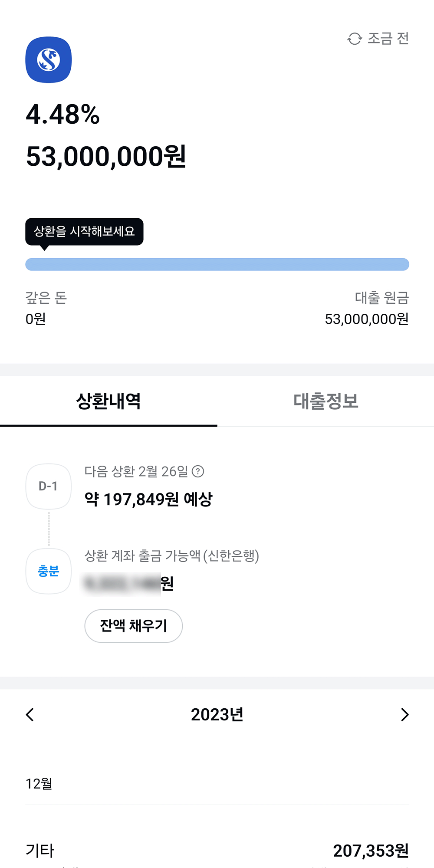The width and height of the screenshot is (434, 868).
Task: Switch to the 상환내역 tab
Action: [108, 401]
